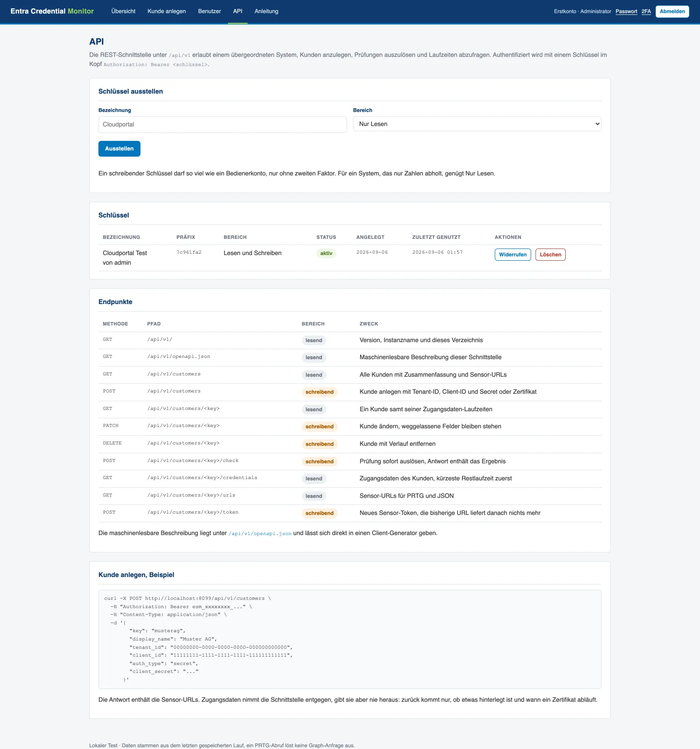Click the PRÄFIX column header
Image resolution: width=700 pixels, height=749 pixels.
coord(186,237)
